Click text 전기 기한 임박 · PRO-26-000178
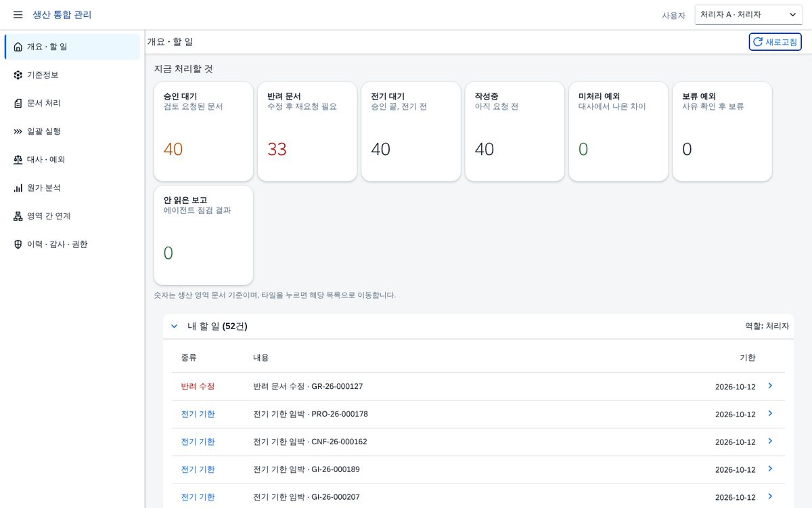Viewport: 812px width, 508px height. point(311,414)
